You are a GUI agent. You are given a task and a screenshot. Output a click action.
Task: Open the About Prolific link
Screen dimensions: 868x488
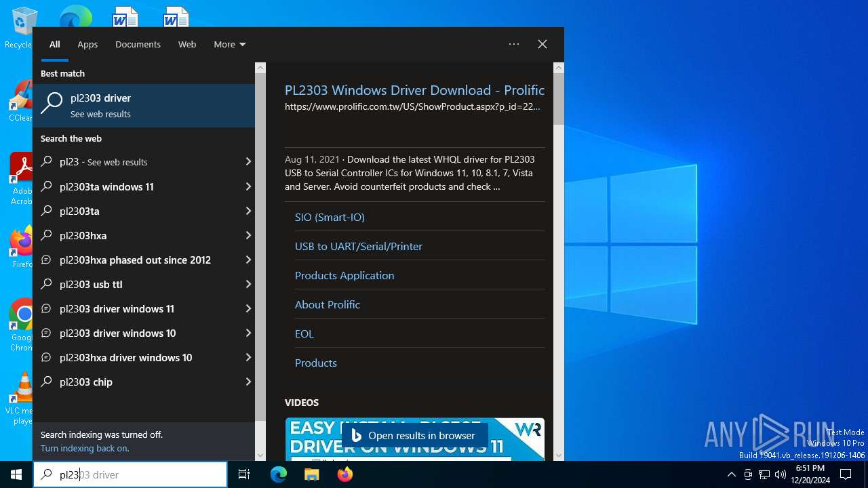pos(328,304)
